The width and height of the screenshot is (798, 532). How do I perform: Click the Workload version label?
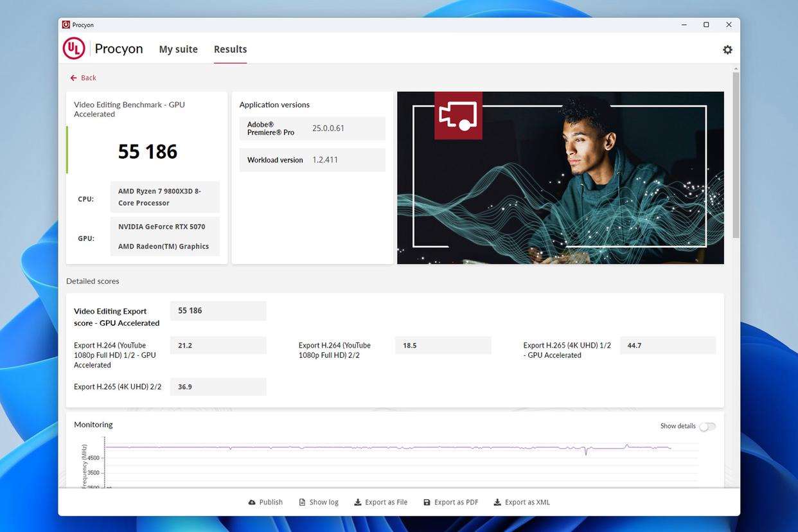[x=275, y=160]
